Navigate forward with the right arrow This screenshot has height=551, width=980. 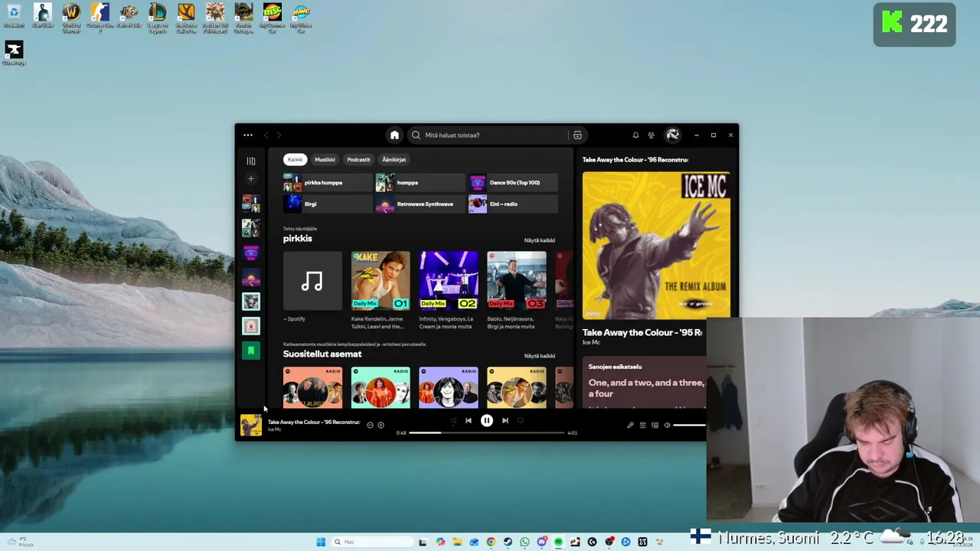[279, 135]
